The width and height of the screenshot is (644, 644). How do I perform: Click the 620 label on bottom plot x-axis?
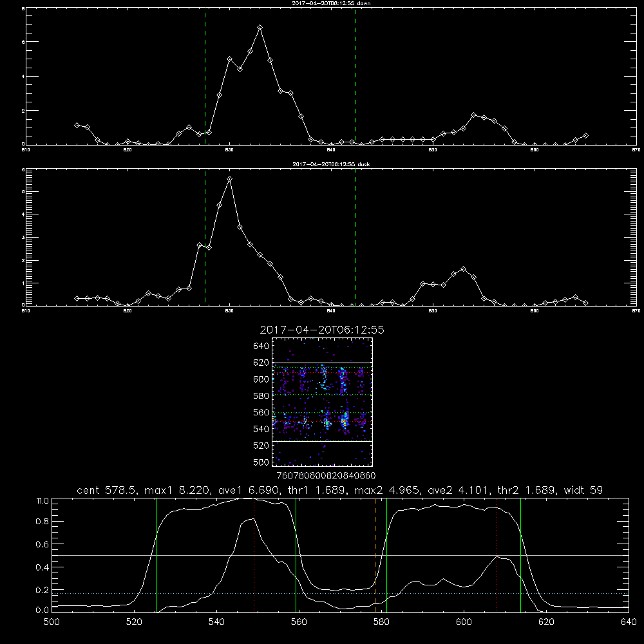(x=546, y=621)
